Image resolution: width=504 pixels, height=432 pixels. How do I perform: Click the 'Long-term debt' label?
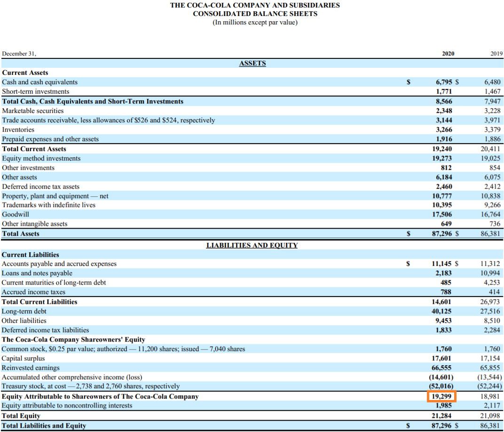click(24, 312)
